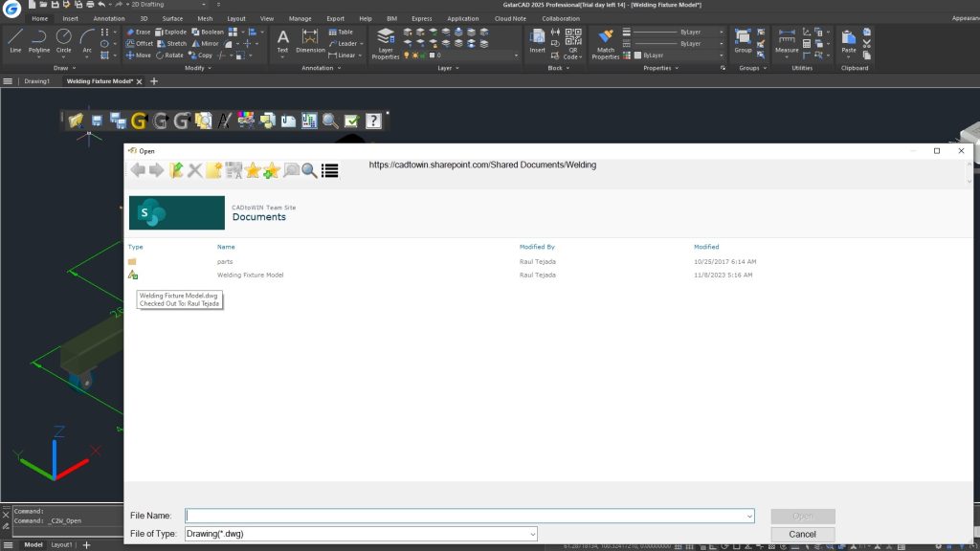Click the magnifier search icon in Open dialog

click(x=309, y=170)
